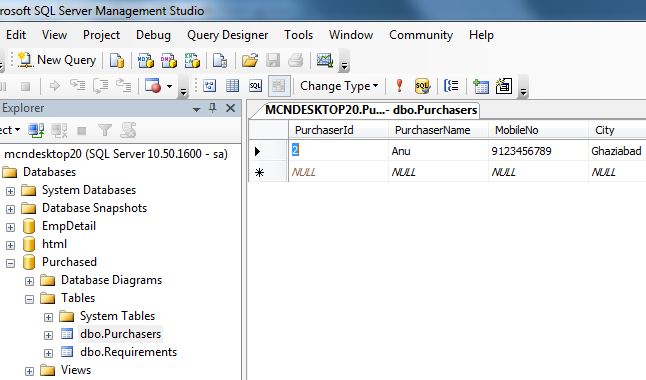
Task: Open the Project menu
Action: (101, 35)
